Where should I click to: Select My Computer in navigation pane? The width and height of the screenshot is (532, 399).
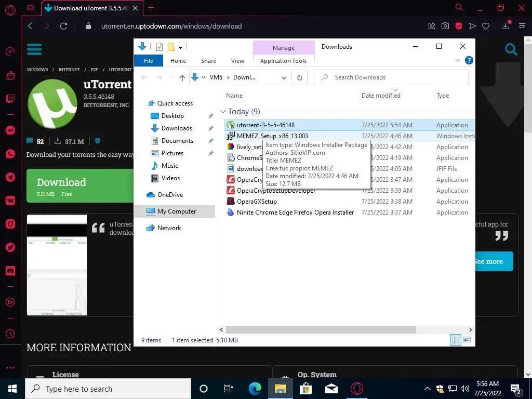[175, 211]
